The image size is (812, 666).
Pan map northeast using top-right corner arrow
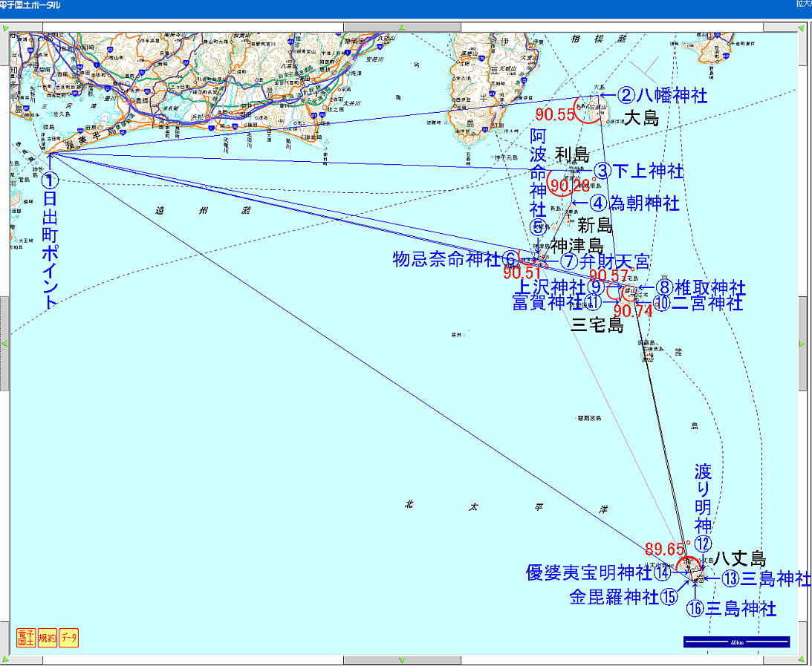pyautogui.click(x=802, y=27)
